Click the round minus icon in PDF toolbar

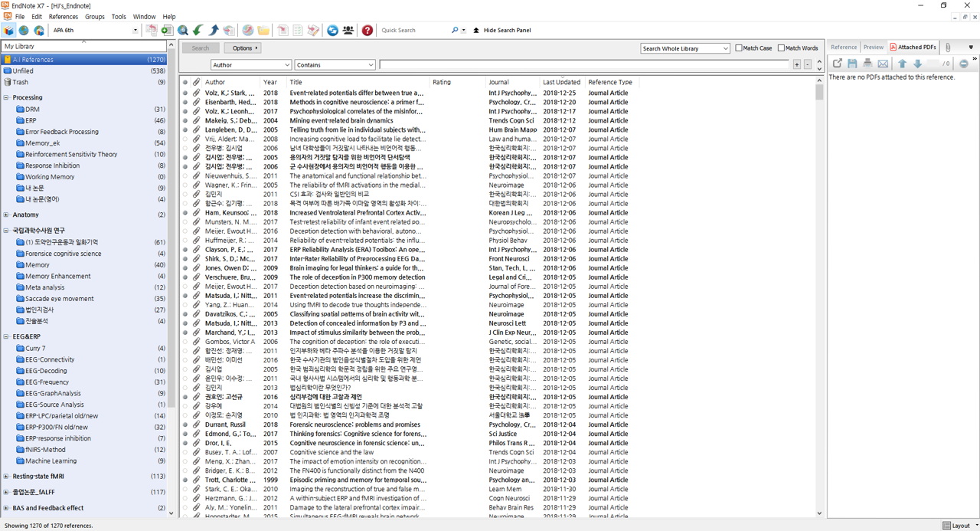pyautogui.click(x=964, y=64)
